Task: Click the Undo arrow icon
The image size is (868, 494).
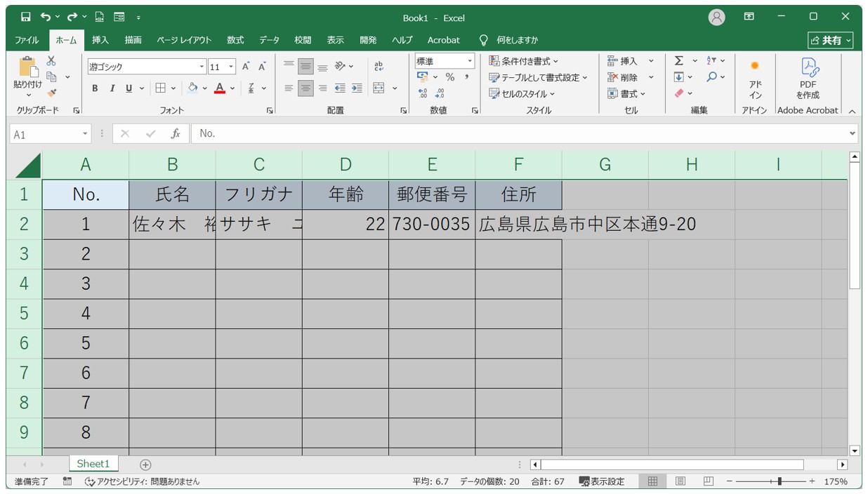Action: (x=45, y=17)
